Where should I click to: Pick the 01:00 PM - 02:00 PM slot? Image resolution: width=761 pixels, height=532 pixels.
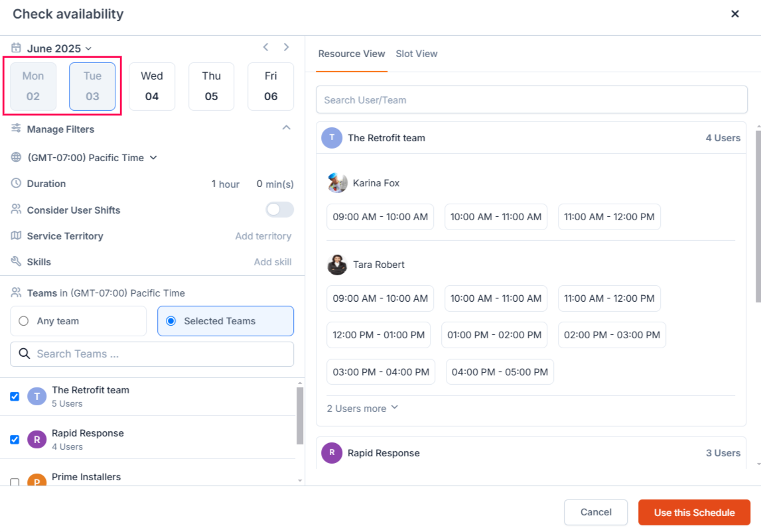(x=494, y=335)
